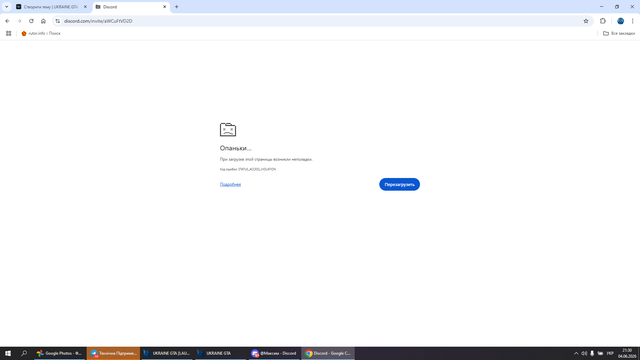Screen dimensions: 640x360
Task: Minimize the Chrome window
Action: 601,7
